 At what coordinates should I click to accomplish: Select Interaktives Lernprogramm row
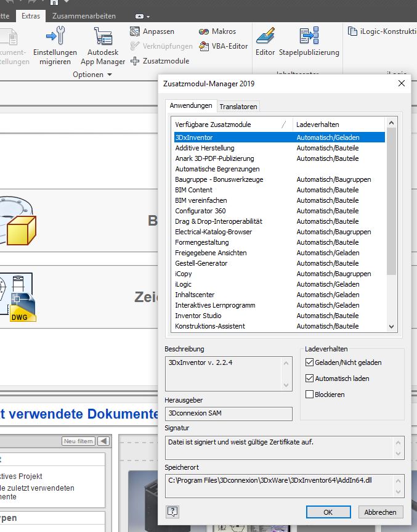[280, 305]
